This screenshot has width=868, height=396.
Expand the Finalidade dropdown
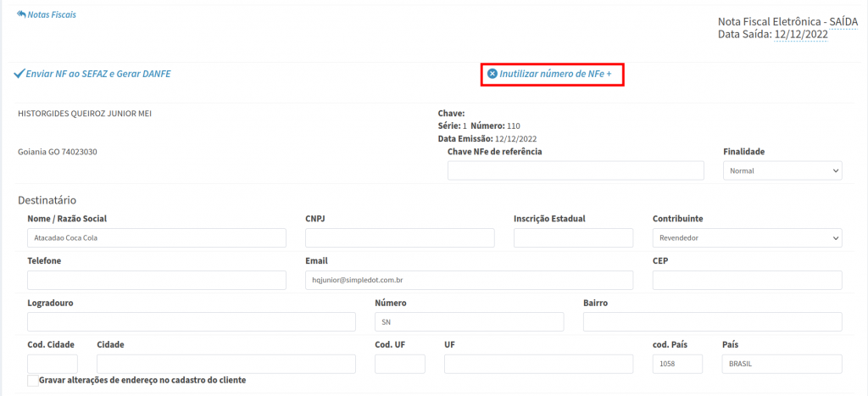click(782, 170)
